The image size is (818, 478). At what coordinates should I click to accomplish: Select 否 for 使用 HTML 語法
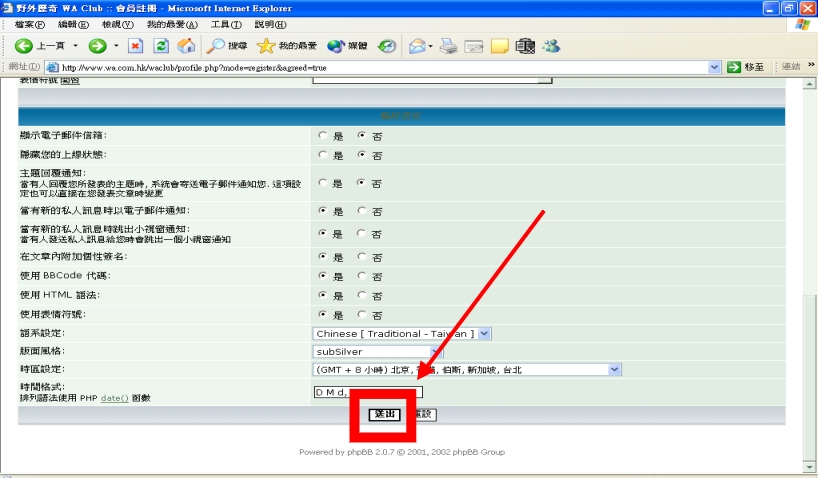pyautogui.click(x=362, y=295)
